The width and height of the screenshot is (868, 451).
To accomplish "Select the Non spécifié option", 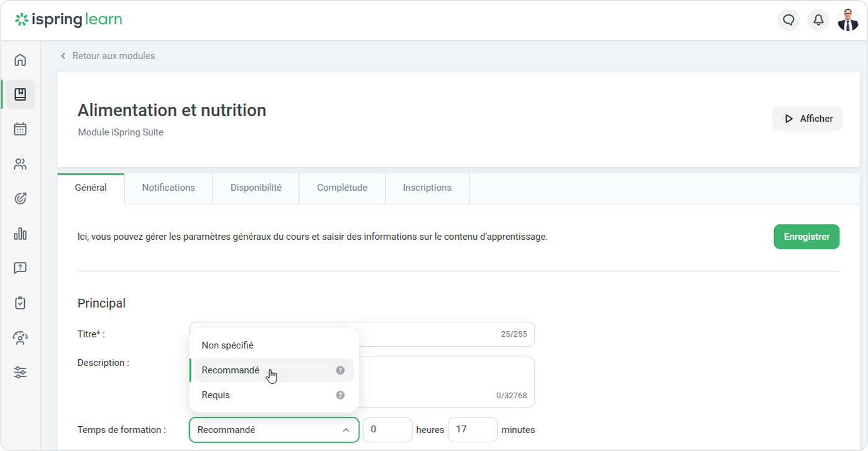I will (x=228, y=345).
